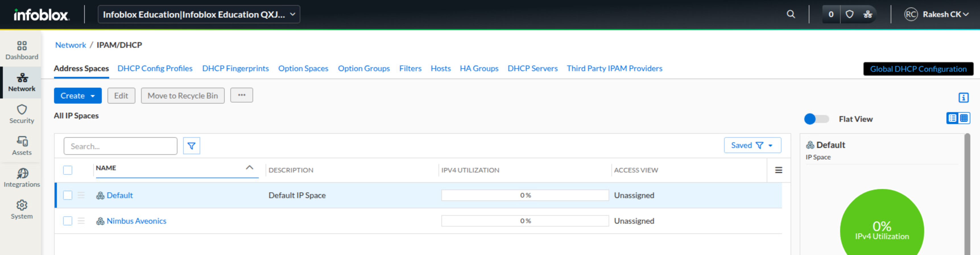The image size is (980, 255).
Task: Check the Default row checkbox
Action: [68, 195]
